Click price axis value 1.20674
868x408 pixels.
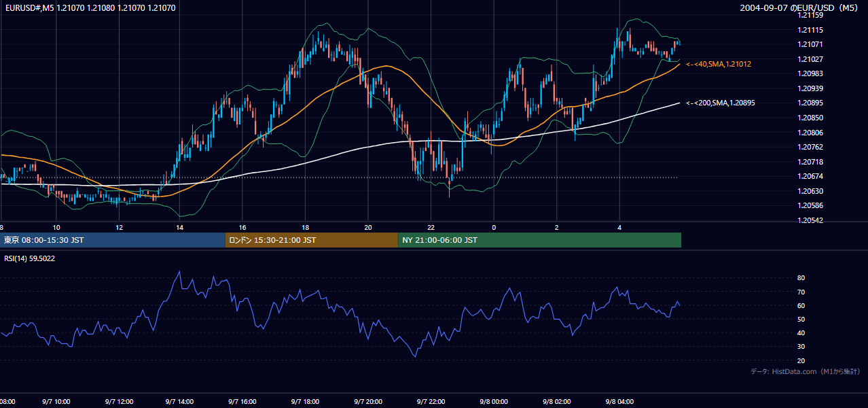tap(811, 176)
